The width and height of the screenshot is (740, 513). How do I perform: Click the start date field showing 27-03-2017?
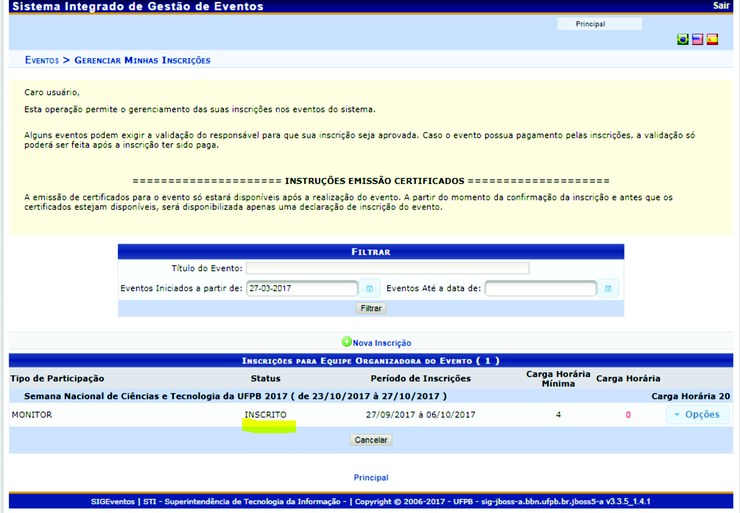click(x=302, y=289)
